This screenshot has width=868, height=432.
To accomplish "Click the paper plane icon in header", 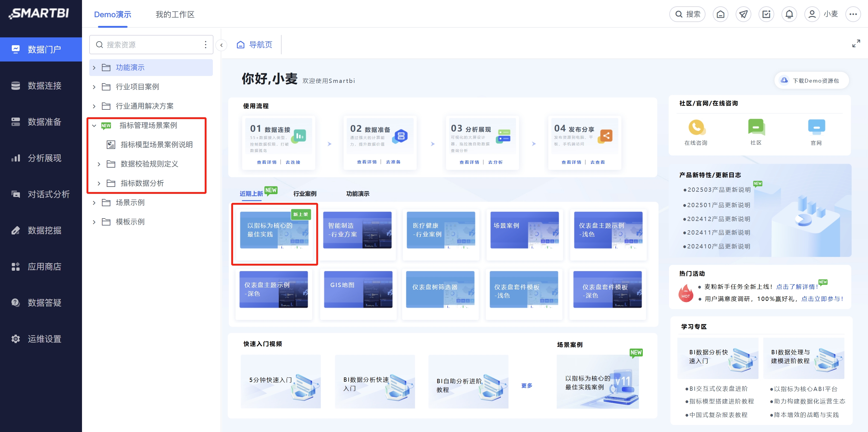I will pyautogui.click(x=743, y=14).
